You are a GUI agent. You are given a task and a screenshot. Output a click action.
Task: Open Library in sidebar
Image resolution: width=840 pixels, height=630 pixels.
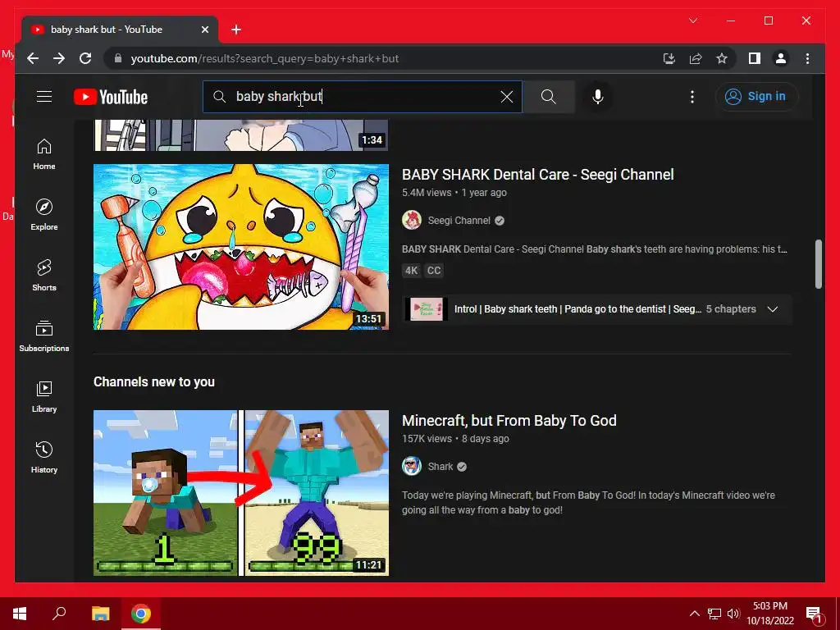[44, 397]
